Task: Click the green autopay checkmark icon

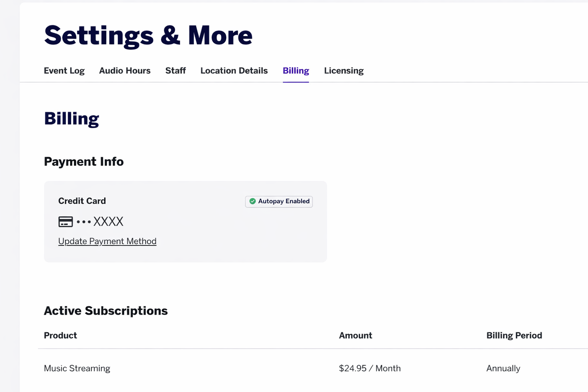Action: 253,201
